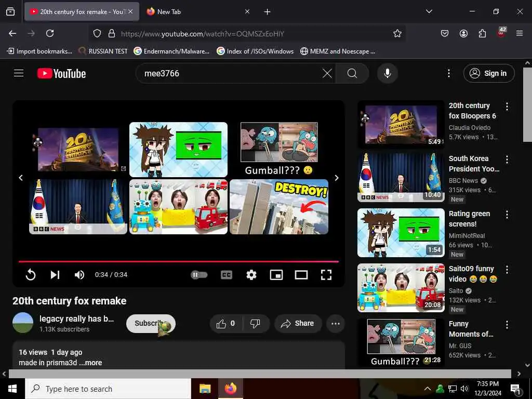Image resolution: width=532 pixels, height=399 pixels.
Task: Switch to theater mode
Action: click(x=301, y=274)
